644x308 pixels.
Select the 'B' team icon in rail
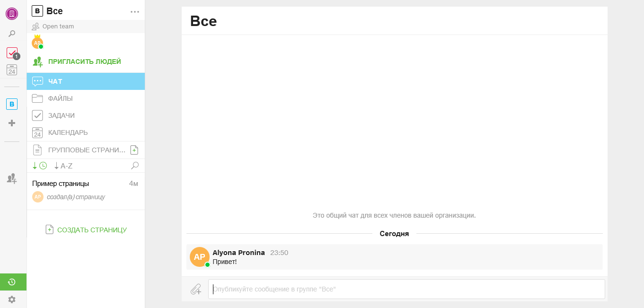12,104
